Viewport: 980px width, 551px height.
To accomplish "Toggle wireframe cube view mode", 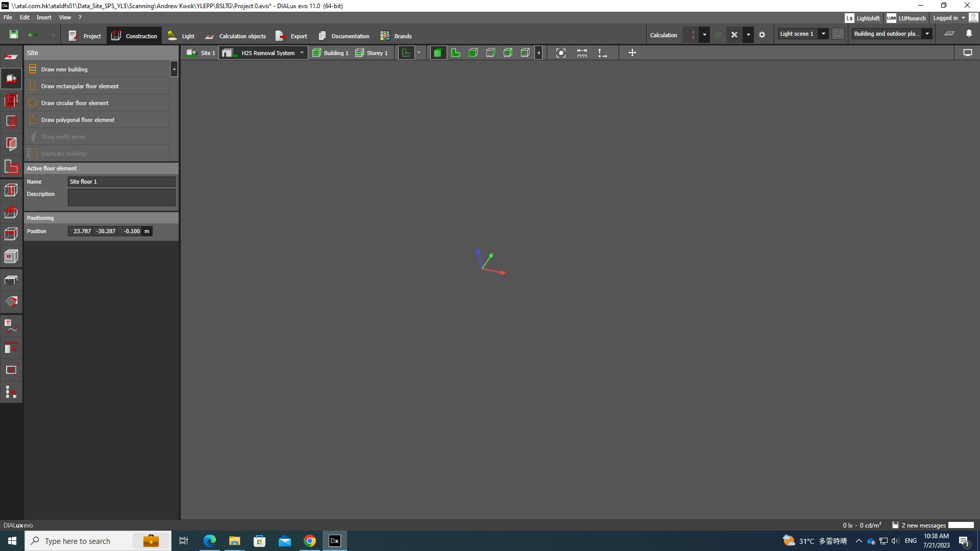I will (491, 53).
